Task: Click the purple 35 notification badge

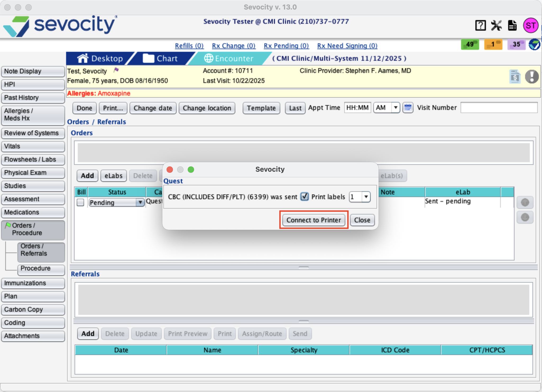Action: 516,44
